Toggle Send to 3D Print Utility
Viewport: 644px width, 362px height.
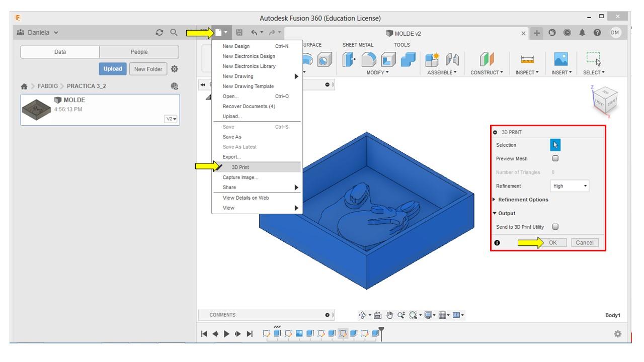click(555, 227)
